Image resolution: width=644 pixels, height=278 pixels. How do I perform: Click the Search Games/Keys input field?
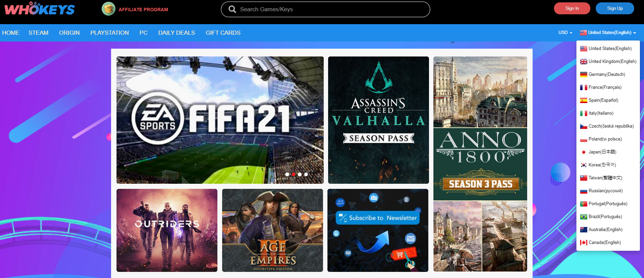325,9
